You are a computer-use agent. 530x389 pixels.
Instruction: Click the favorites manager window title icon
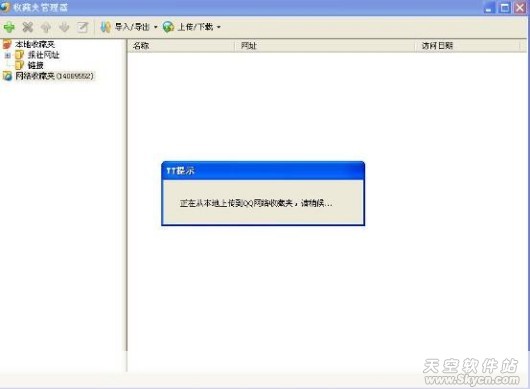click(x=5, y=7)
